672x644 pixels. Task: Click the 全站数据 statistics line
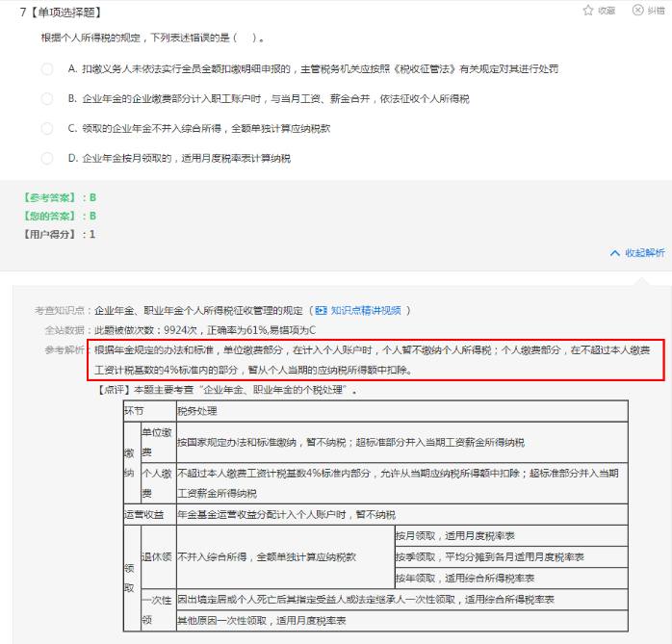tap(180, 330)
